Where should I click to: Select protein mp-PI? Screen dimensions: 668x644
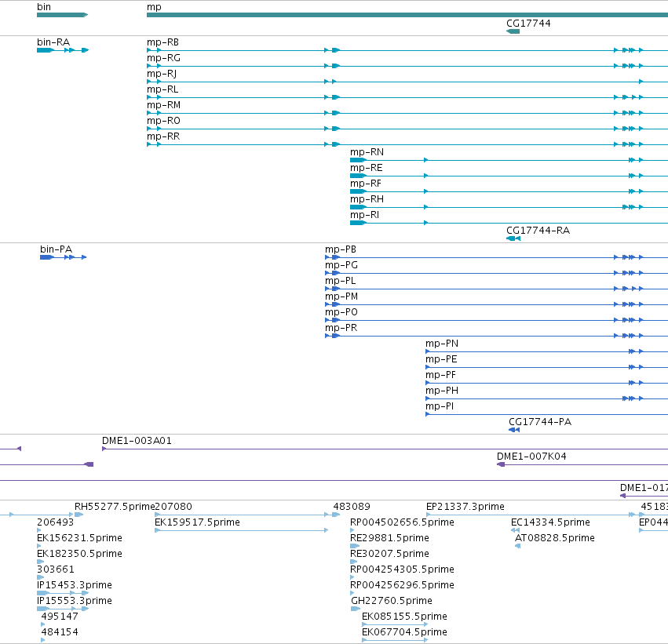tap(440, 407)
